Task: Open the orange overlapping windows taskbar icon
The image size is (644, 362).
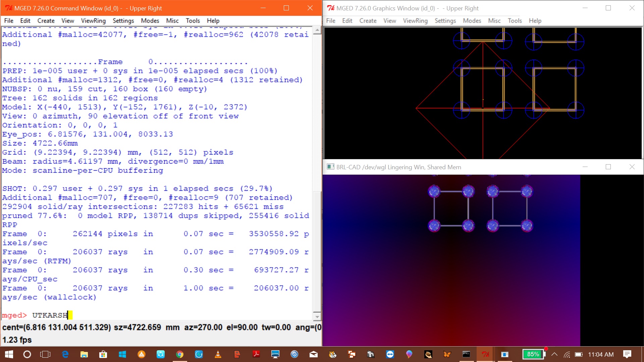Action: coord(352,354)
